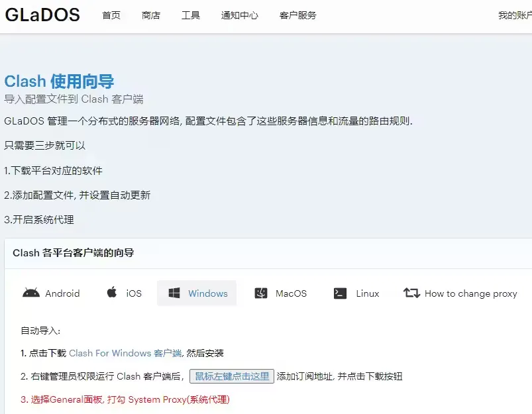
Task: Open the MacOS guide tab
Action: point(291,293)
